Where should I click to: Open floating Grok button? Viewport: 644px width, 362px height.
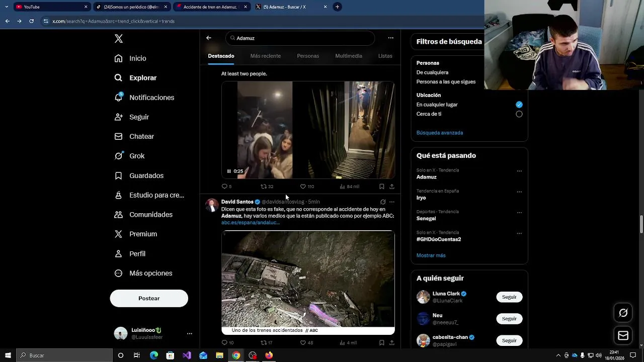(x=623, y=313)
